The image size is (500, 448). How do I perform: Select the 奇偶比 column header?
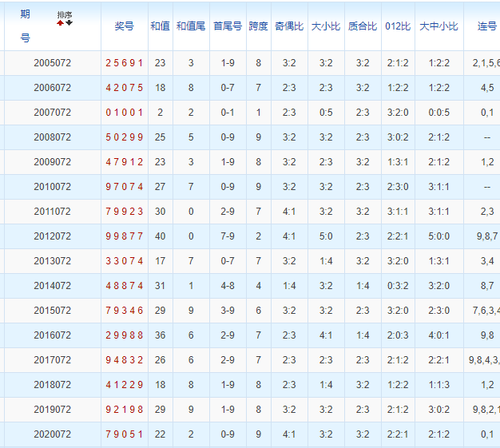pyautogui.click(x=289, y=26)
